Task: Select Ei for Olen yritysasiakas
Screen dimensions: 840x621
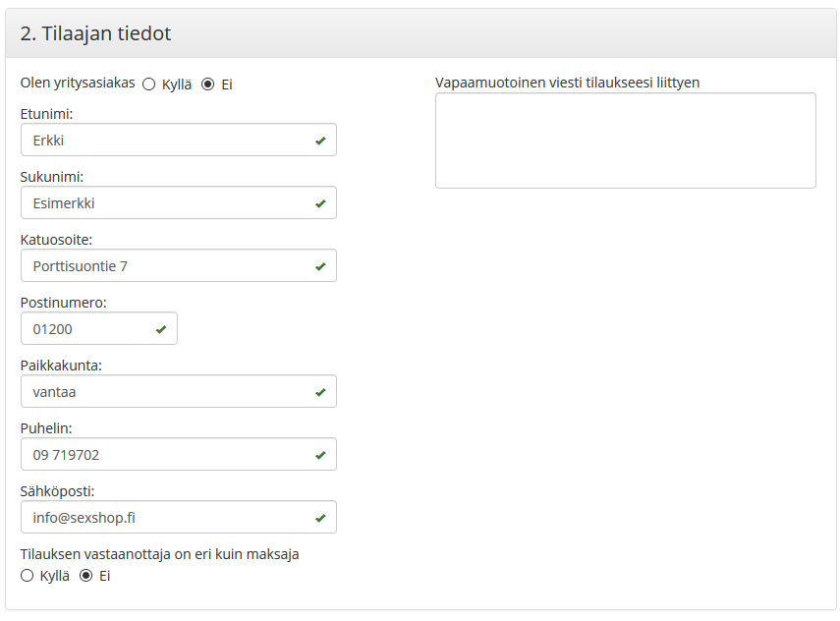Action: [x=207, y=85]
